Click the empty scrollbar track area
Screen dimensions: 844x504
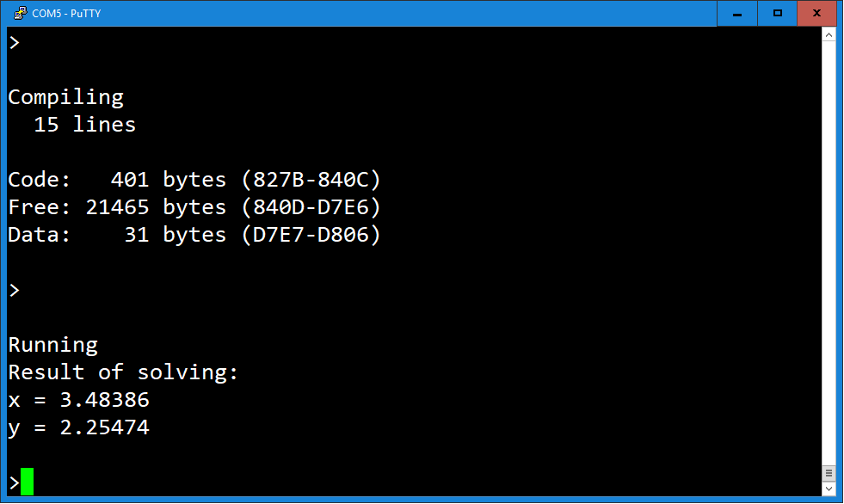829,253
